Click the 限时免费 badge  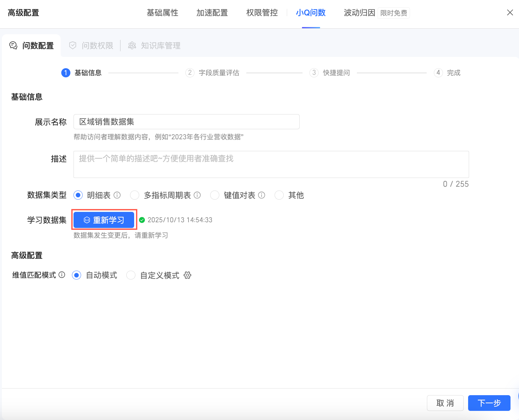coord(394,13)
